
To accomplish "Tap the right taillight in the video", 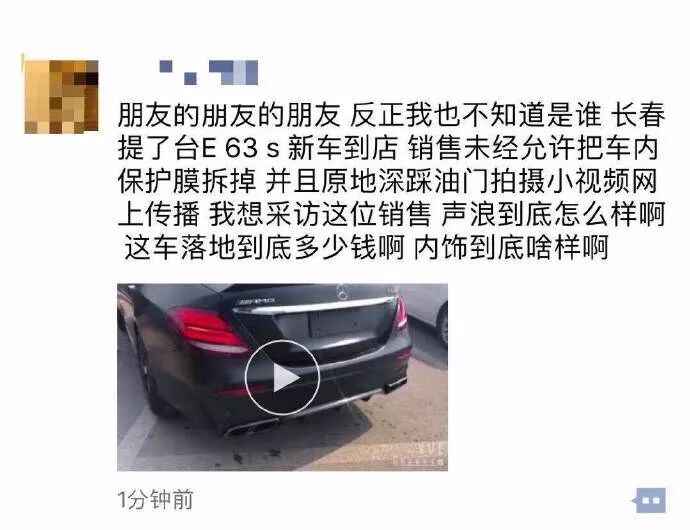I will [400, 313].
